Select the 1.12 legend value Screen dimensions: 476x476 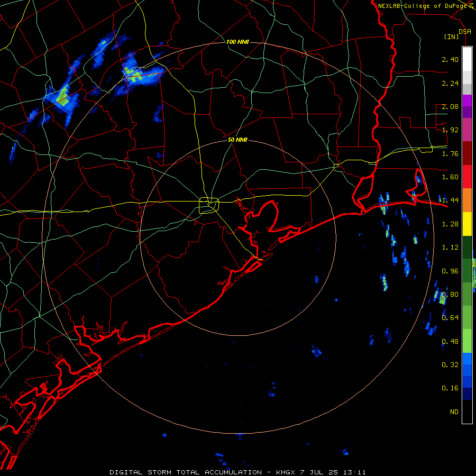[450, 248]
